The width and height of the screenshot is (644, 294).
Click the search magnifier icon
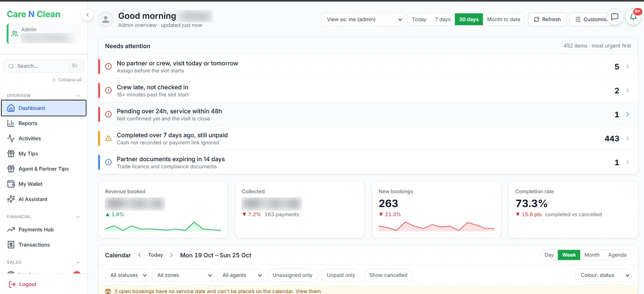point(11,66)
